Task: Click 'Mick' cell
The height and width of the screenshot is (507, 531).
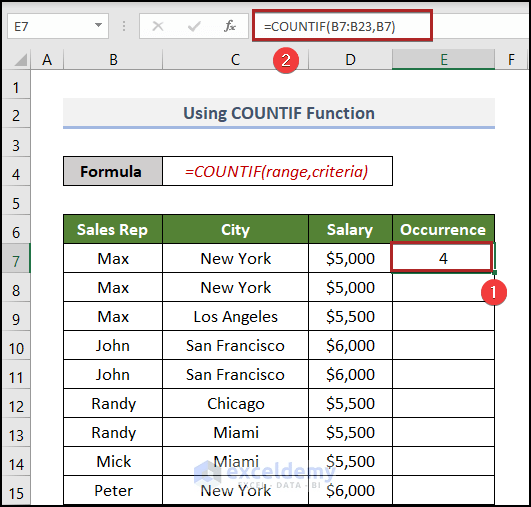Action: 113,461
